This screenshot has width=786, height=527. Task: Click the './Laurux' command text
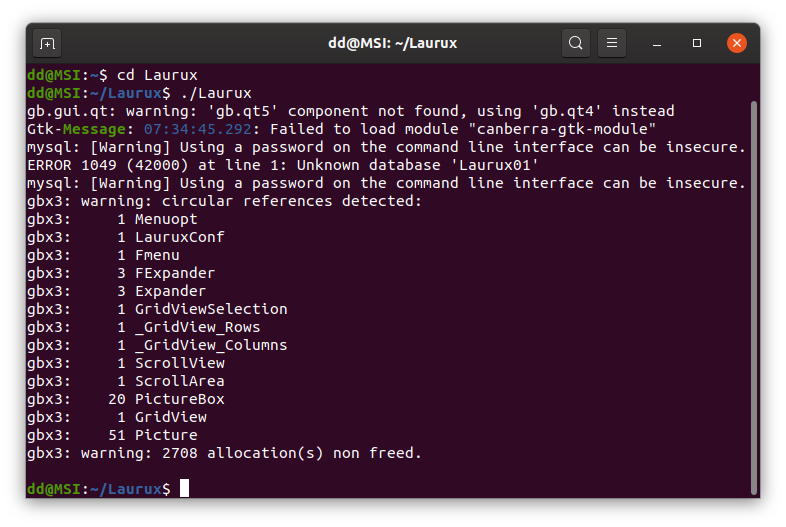point(216,93)
